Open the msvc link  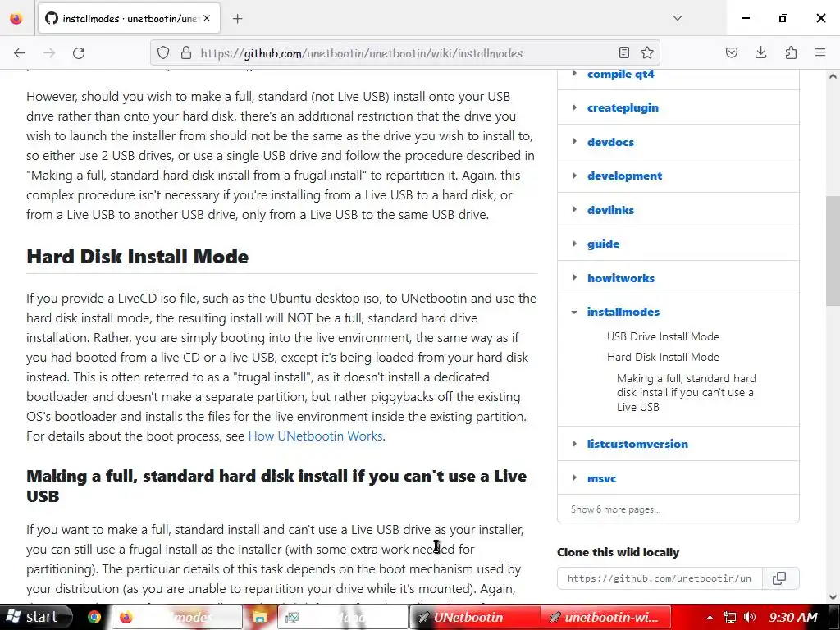coord(601,478)
